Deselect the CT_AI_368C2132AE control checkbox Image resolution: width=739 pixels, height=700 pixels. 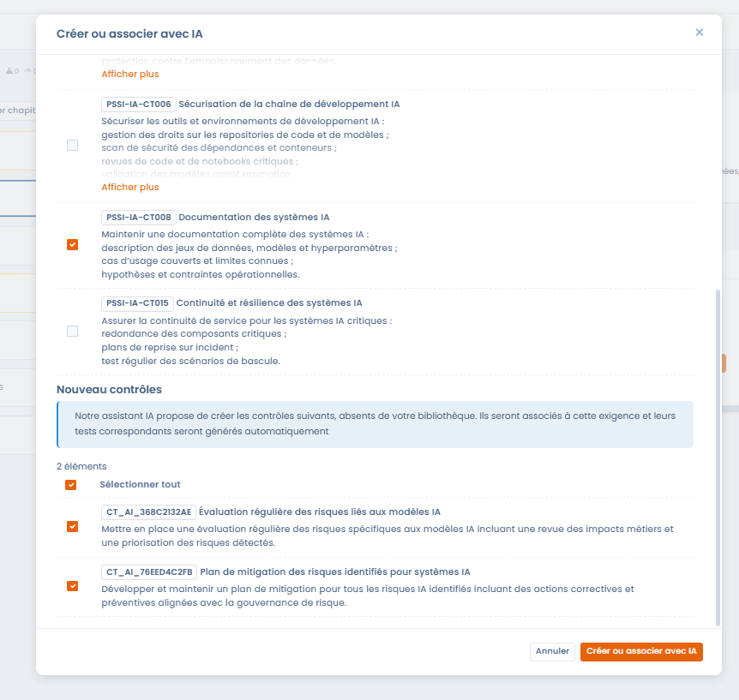pos(72,527)
